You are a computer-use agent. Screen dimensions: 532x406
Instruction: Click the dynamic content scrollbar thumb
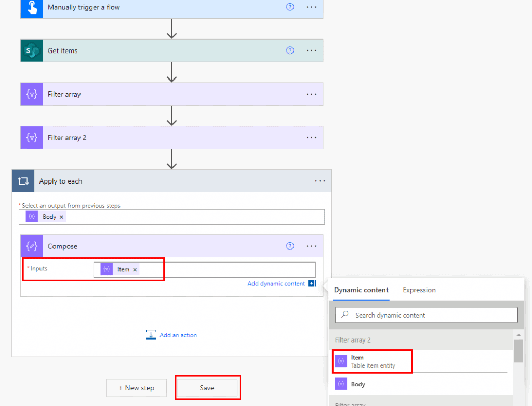coord(518,351)
